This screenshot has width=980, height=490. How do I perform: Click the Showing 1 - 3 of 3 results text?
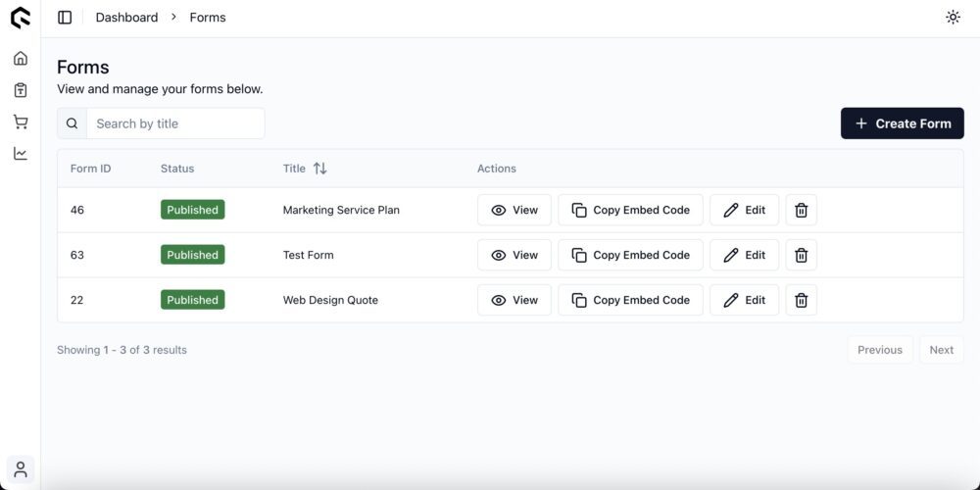122,350
